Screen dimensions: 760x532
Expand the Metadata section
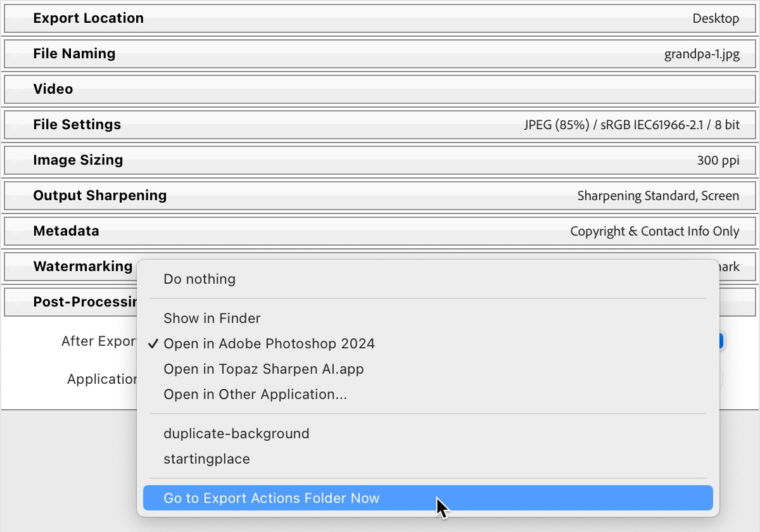click(65, 231)
